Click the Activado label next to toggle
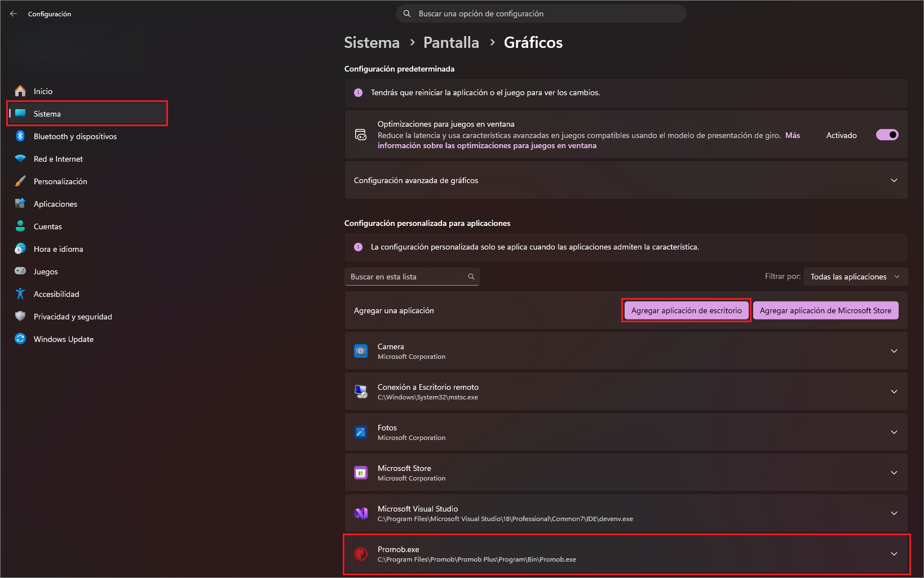Viewport: 924px width, 578px height. (x=841, y=135)
